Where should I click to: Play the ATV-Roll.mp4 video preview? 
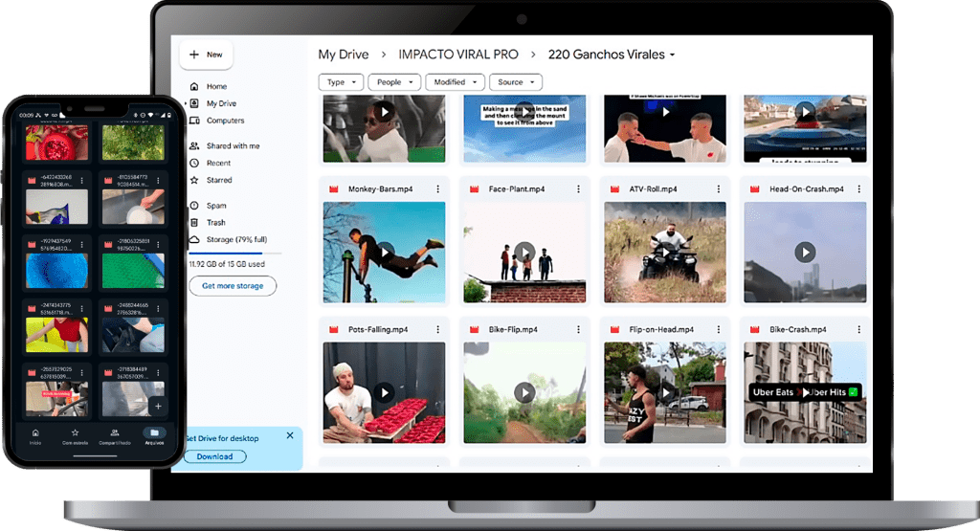(665, 252)
